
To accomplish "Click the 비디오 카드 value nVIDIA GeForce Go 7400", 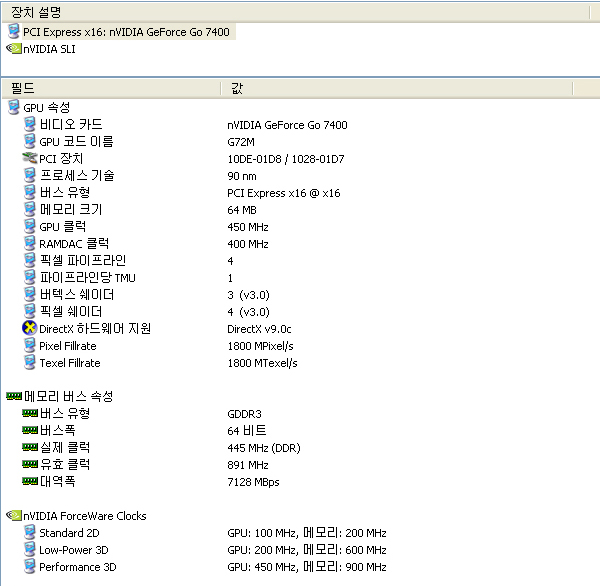I will click(287, 125).
